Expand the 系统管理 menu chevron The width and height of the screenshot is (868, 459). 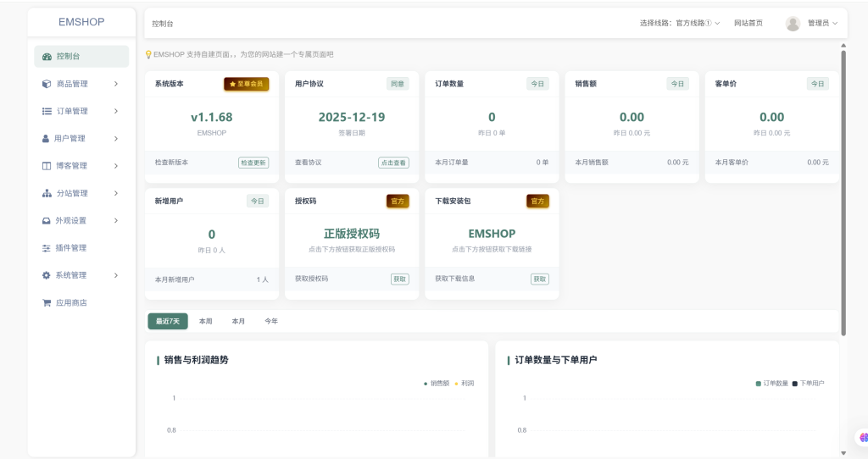coord(116,275)
